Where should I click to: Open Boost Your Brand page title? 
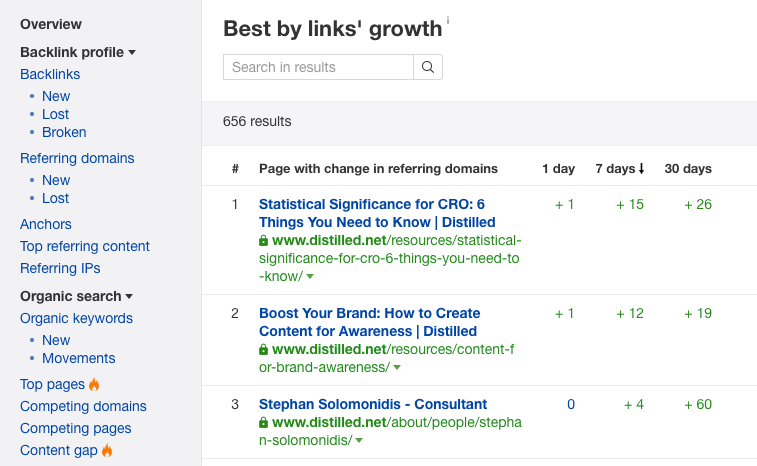tap(370, 322)
